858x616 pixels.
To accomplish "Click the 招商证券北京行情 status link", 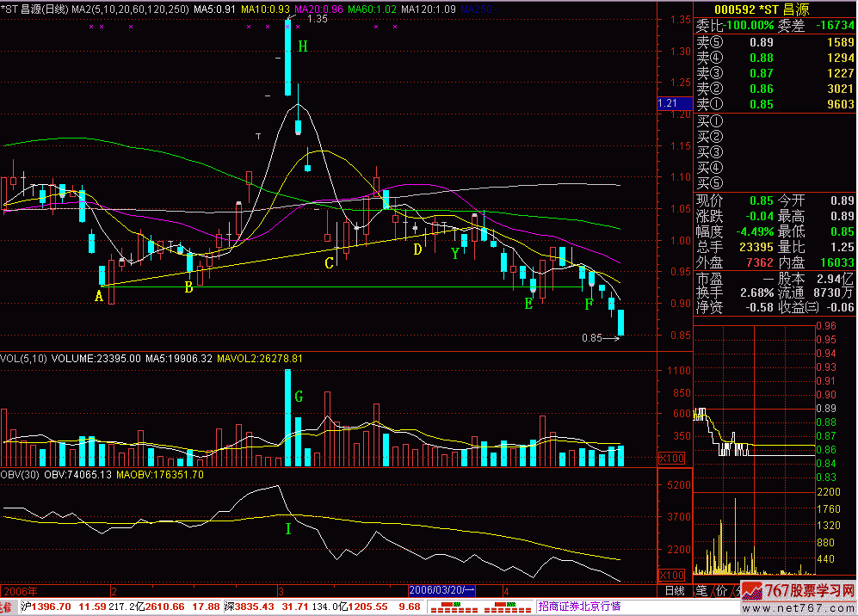I will click(x=579, y=607).
